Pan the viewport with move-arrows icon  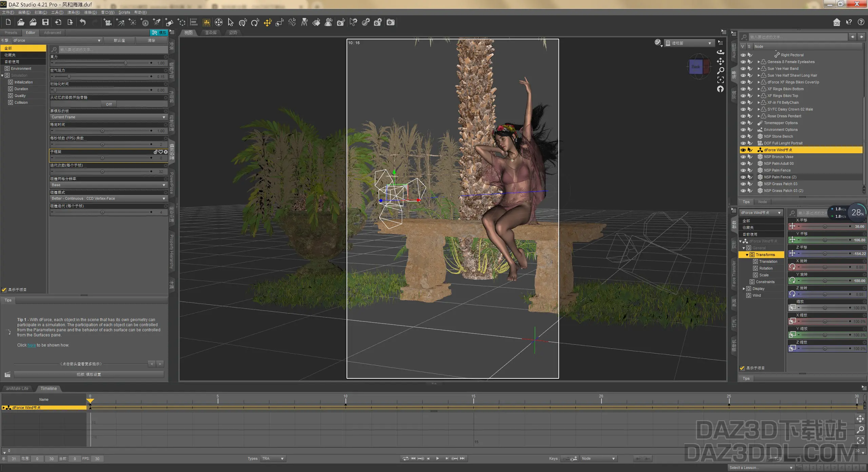point(721,61)
